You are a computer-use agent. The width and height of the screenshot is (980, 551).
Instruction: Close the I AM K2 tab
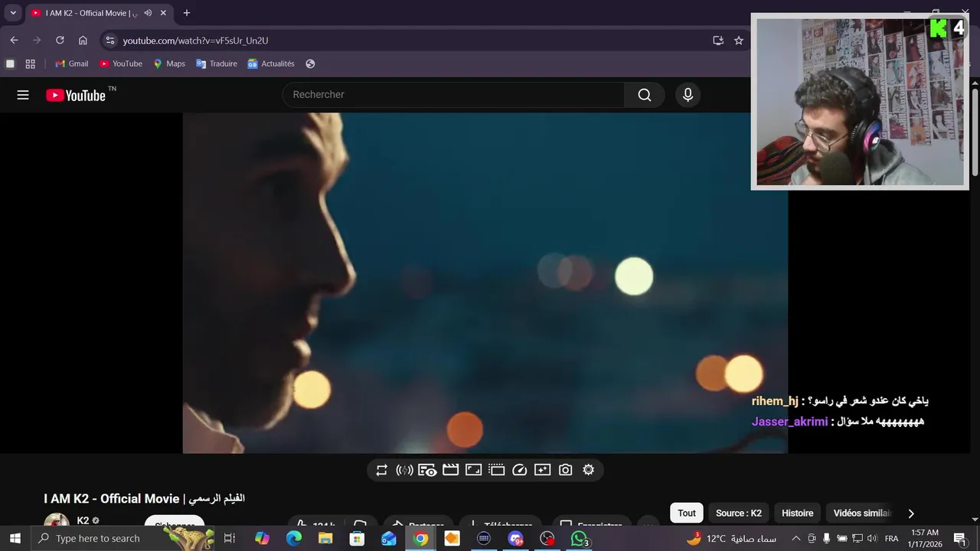click(163, 13)
